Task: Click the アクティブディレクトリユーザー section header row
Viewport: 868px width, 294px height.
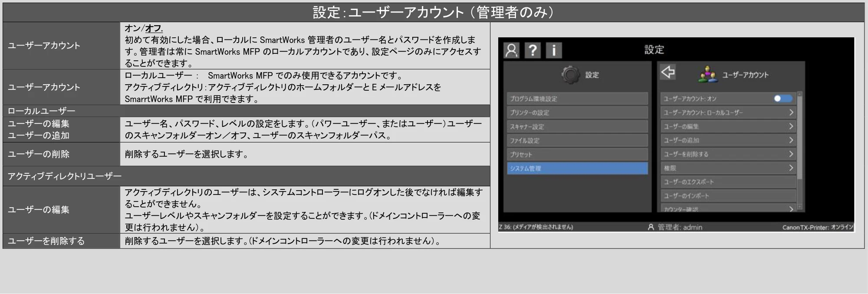Action: pyautogui.click(x=247, y=176)
